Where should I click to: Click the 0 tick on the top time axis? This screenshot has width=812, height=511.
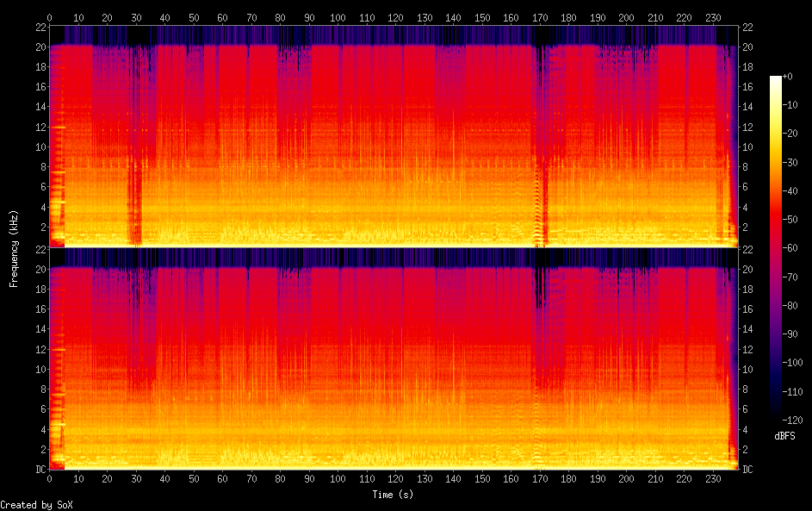tap(50, 17)
